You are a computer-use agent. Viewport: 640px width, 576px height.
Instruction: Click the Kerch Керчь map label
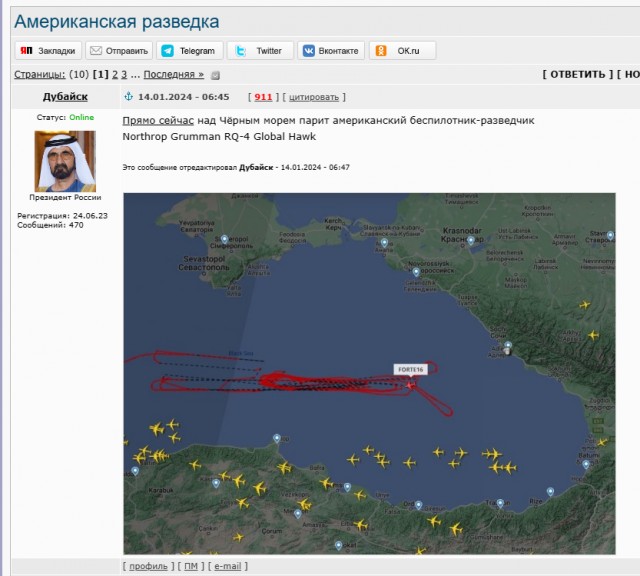pyautogui.click(x=333, y=224)
